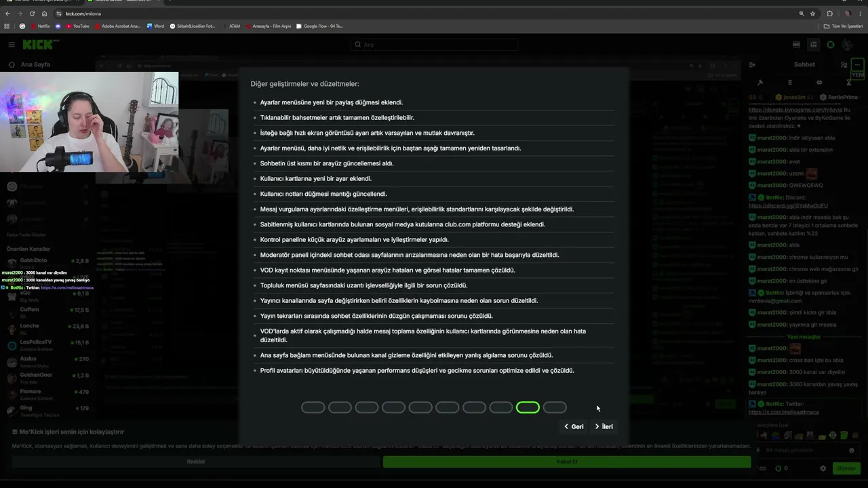Screen dimensions: 868x488
Task: Open the Chrome three-dot menu
Action: coord(861,14)
